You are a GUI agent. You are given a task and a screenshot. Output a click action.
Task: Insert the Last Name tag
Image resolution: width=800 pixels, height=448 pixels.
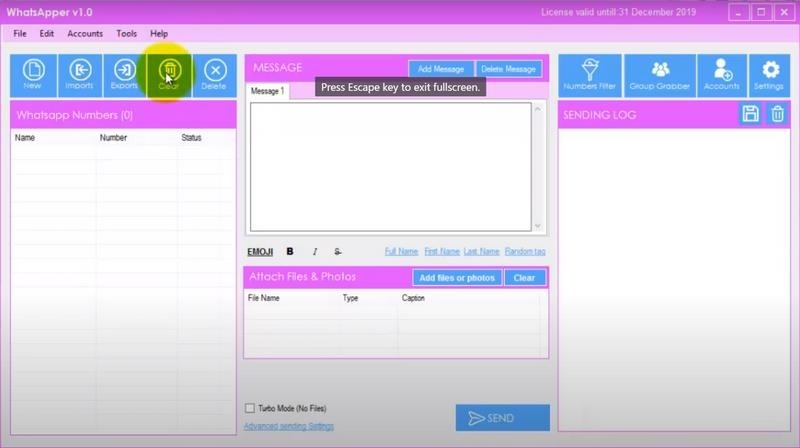coord(482,252)
